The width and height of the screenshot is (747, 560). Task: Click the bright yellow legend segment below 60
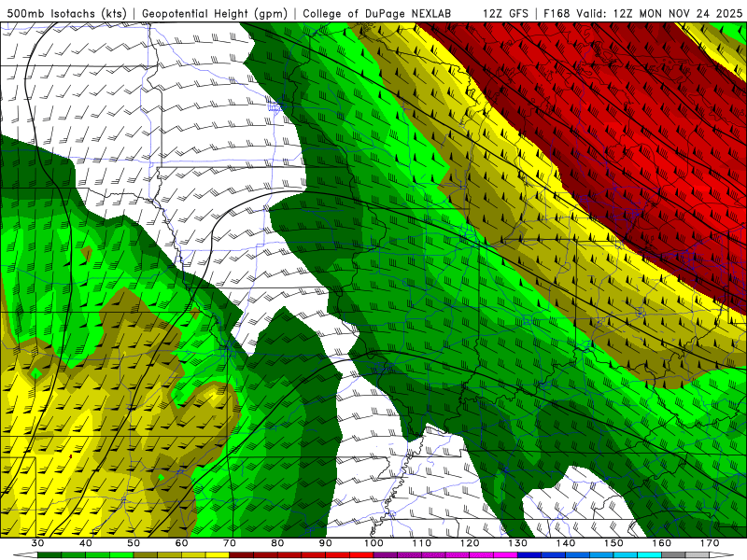[x=218, y=555]
